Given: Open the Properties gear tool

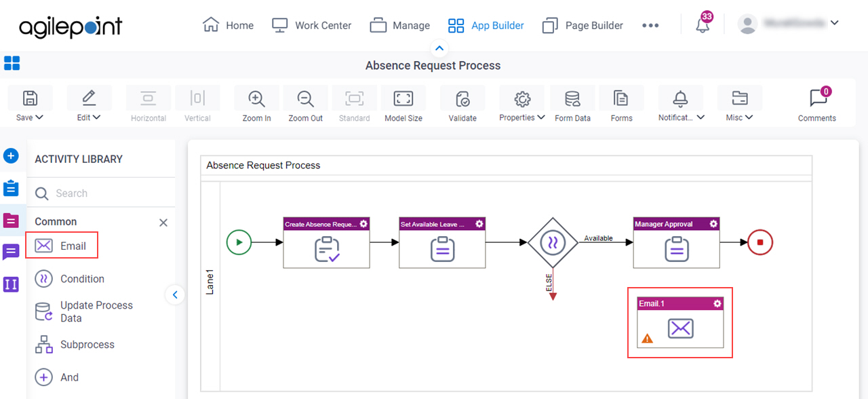Looking at the screenshot, I should (x=522, y=98).
